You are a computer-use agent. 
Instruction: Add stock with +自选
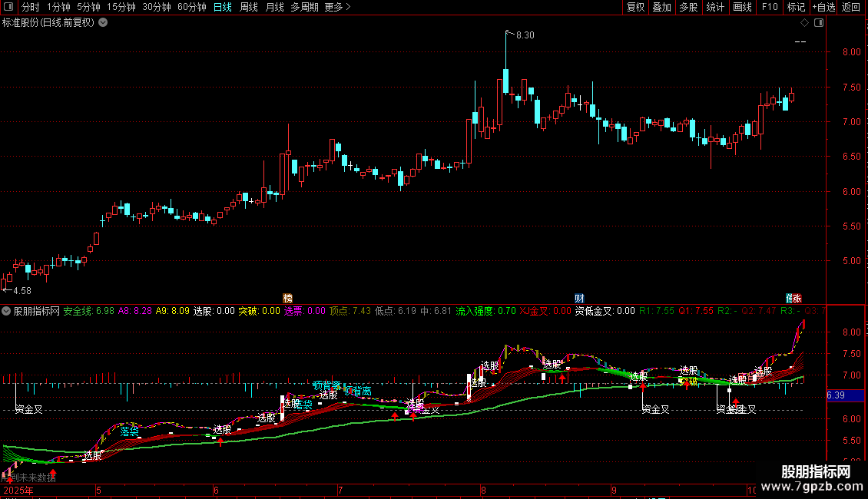[x=823, y=7]
